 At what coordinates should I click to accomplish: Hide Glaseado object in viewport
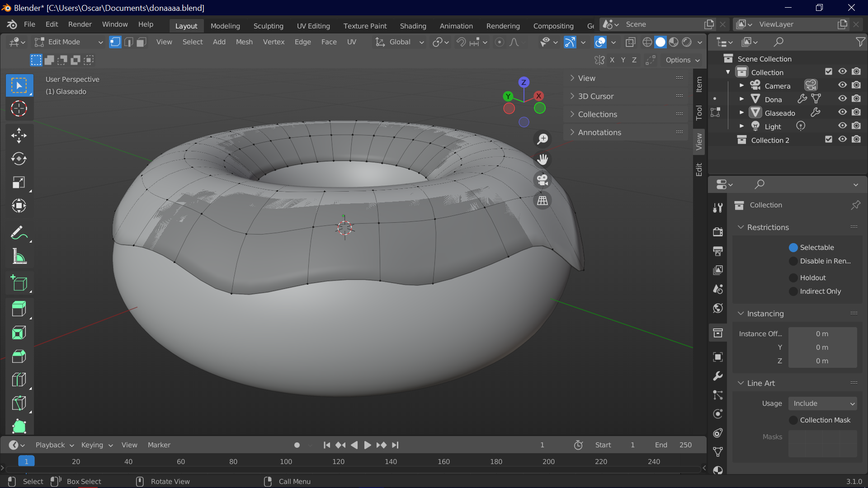[x=842, y=113]
